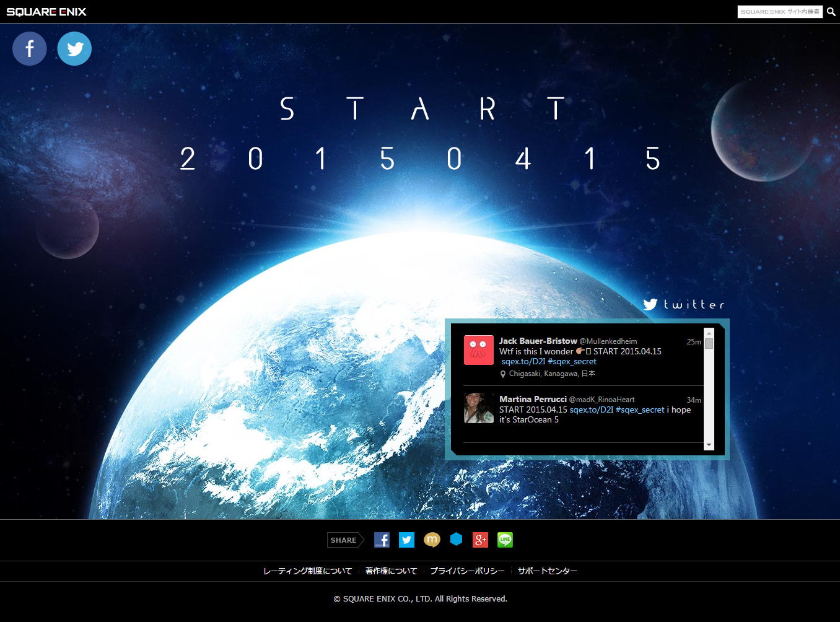Type in the Square Enix site search field

pyautogui.click(x=779, y=12)
